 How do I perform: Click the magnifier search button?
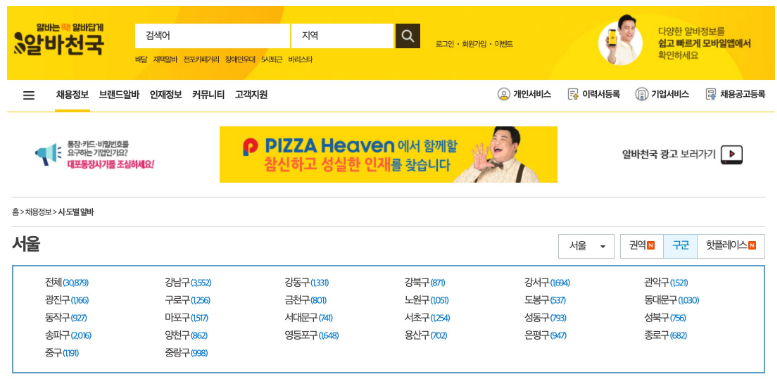point(407,36)
